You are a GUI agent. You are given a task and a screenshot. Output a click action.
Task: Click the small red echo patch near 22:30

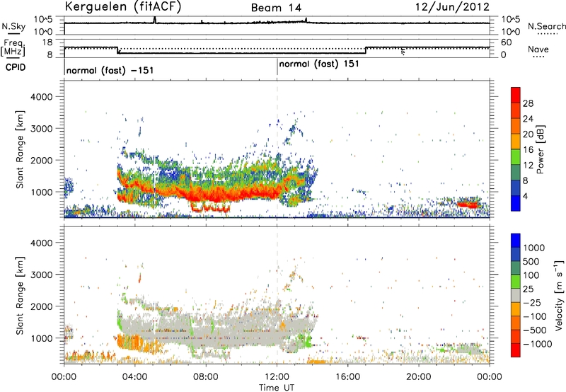(x=468, y=204)
